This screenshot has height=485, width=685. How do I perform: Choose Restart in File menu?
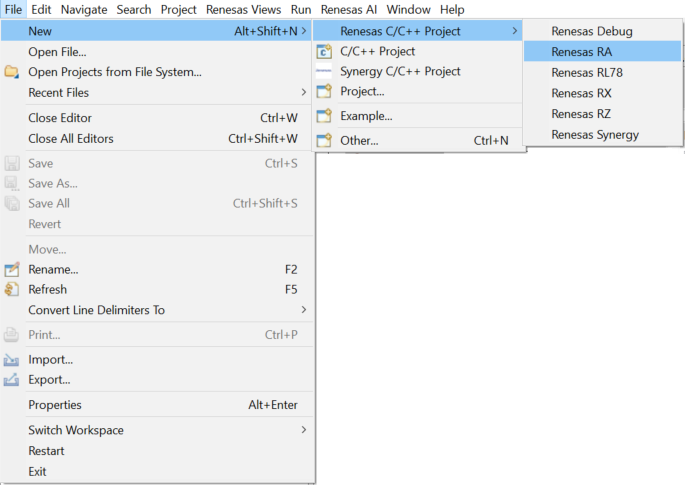tap(157, 450)
